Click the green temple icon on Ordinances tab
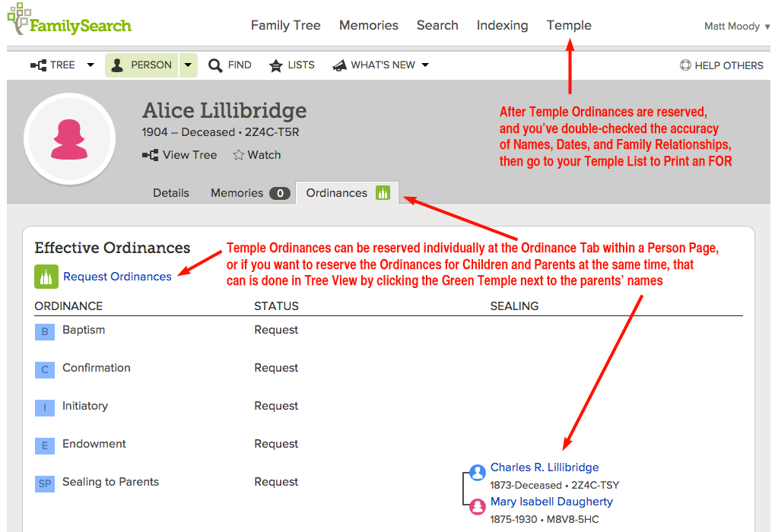Image resolution: width=778 pixels, height=532 pixels. tap(383, 193)
